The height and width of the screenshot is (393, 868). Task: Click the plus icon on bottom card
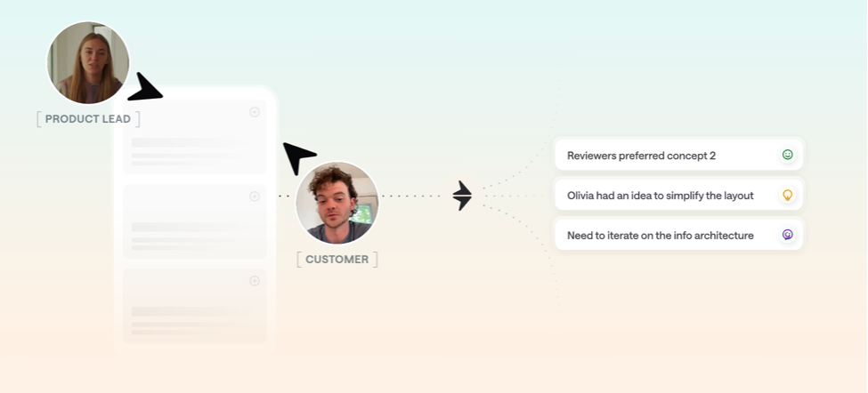[255, 281]
